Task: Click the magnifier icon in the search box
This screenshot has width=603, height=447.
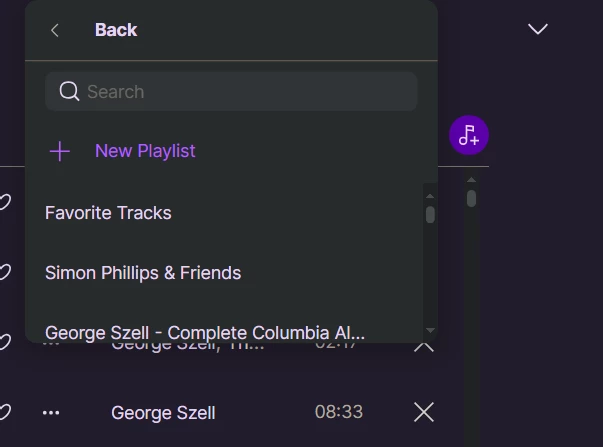Action: point(69,91)
